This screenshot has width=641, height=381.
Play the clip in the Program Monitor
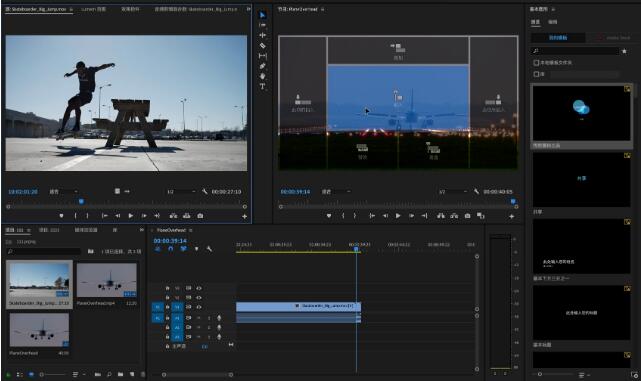pyautogui.click(x=398, y=216)
